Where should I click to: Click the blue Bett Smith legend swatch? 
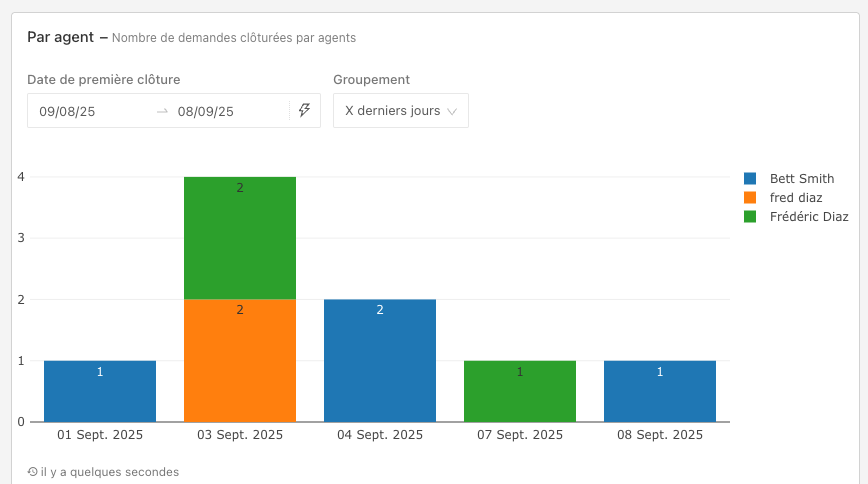pos(750,179)
